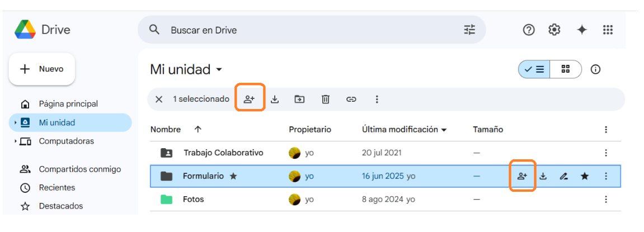The image size is (644, 232).
Task: Clear the selection with the X button
Action: 159,99
